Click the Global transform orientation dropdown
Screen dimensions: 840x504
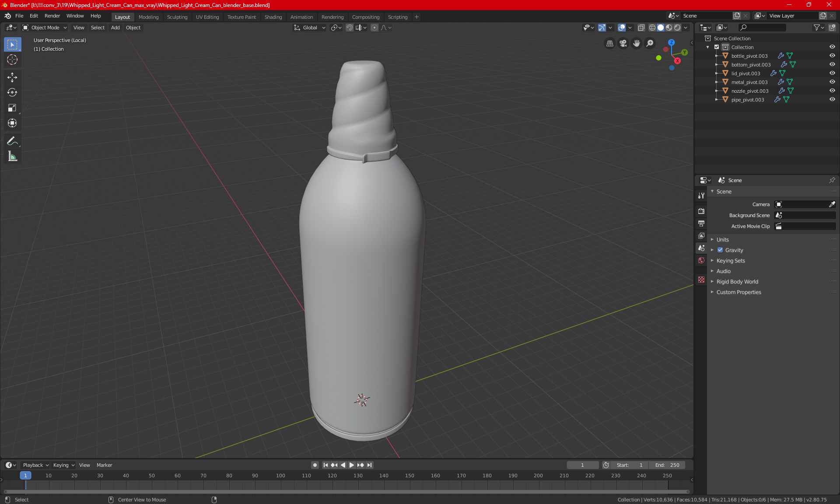click(x=310, y=27)
